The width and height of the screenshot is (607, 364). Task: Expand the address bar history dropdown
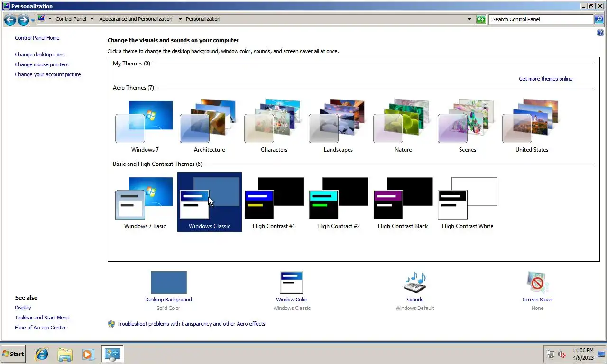tap(469, 19)
